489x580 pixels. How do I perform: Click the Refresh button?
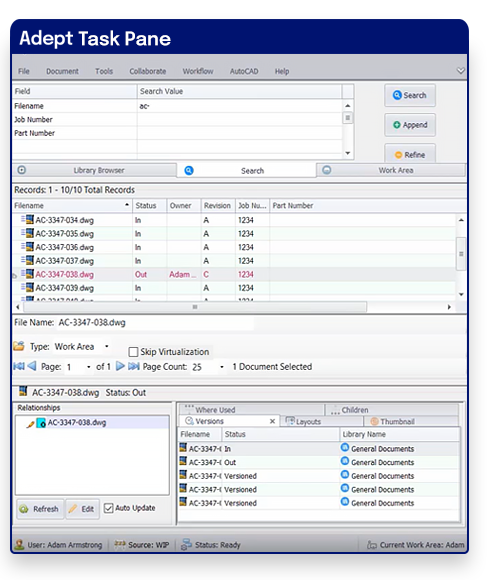click(x=40, y=509)
